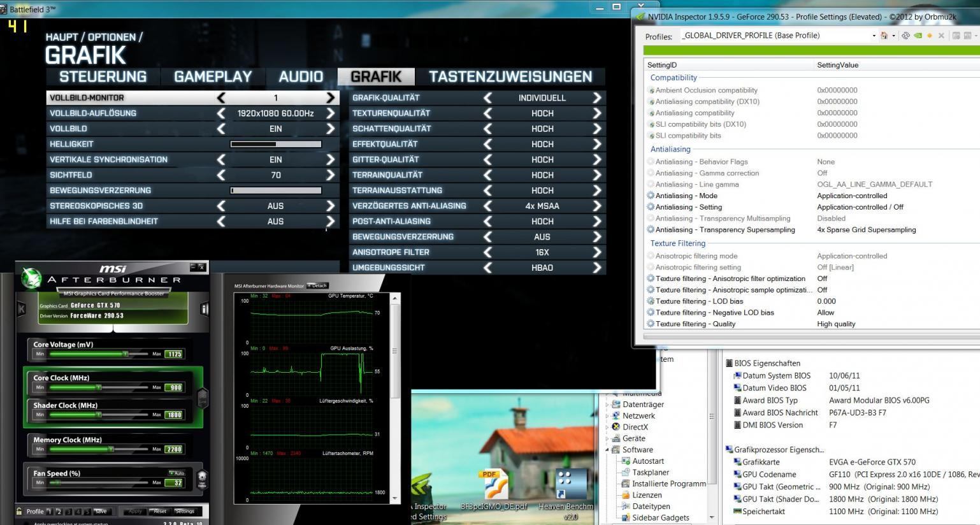Select Afterburner profile slot 2
The image size is (980, 525).
tap(59, 511)
